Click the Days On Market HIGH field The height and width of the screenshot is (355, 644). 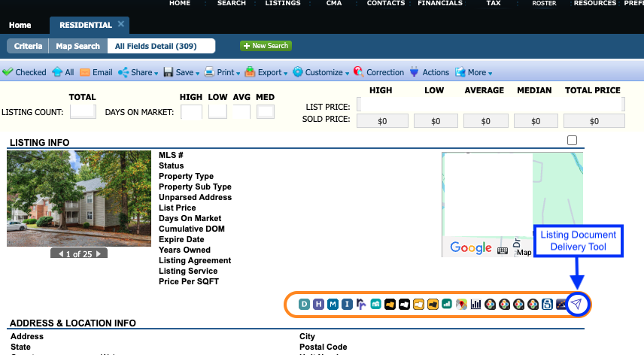pos(191,111)
